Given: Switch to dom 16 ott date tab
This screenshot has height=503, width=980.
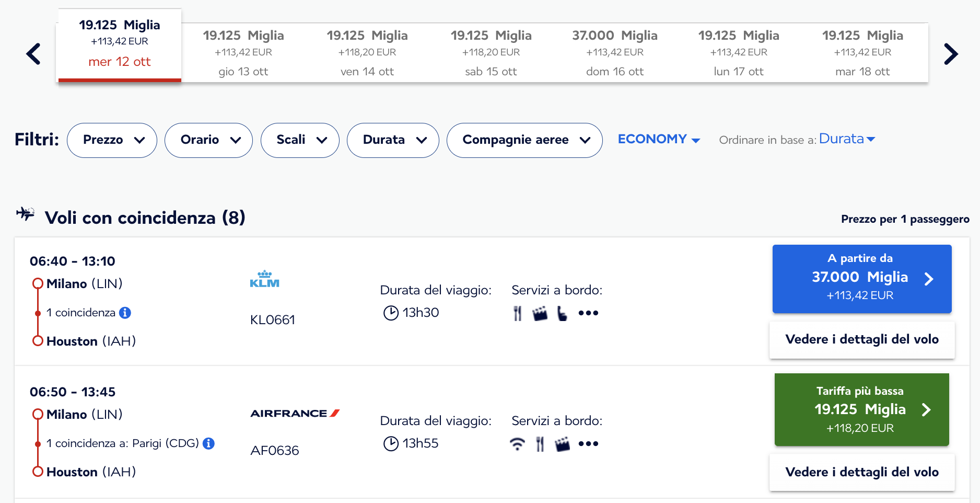Looking at the screenshot, I should click(x=615, y=53).
